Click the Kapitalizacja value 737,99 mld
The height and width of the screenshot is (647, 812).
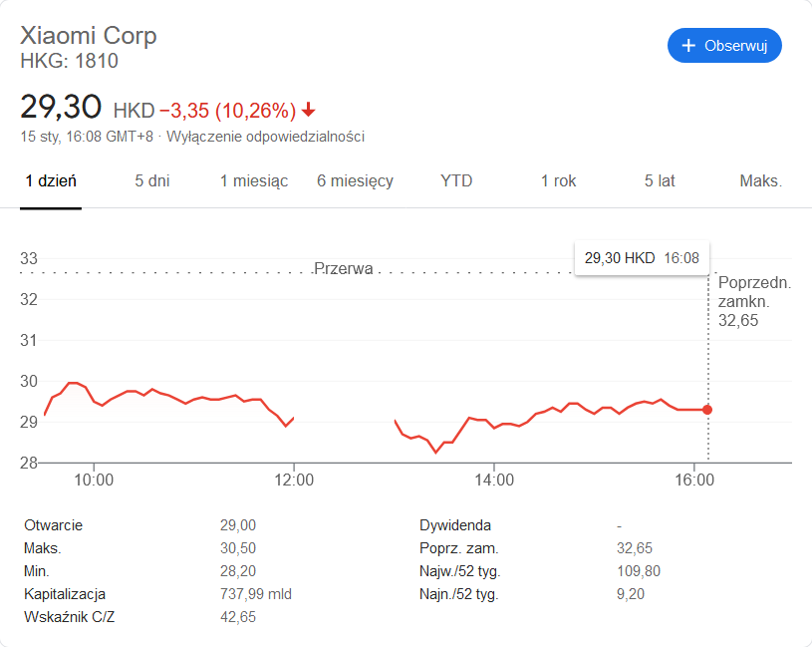coord(256,594)
